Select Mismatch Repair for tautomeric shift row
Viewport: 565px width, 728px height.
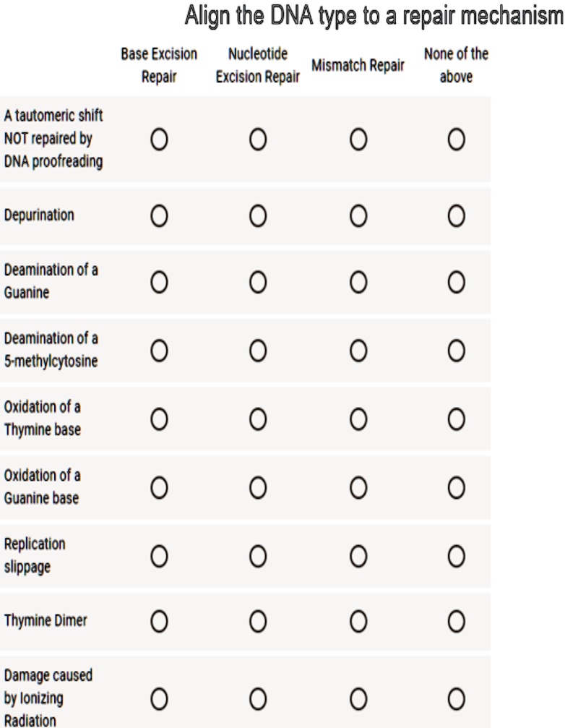pyautogui.click(x=358, y=138)
